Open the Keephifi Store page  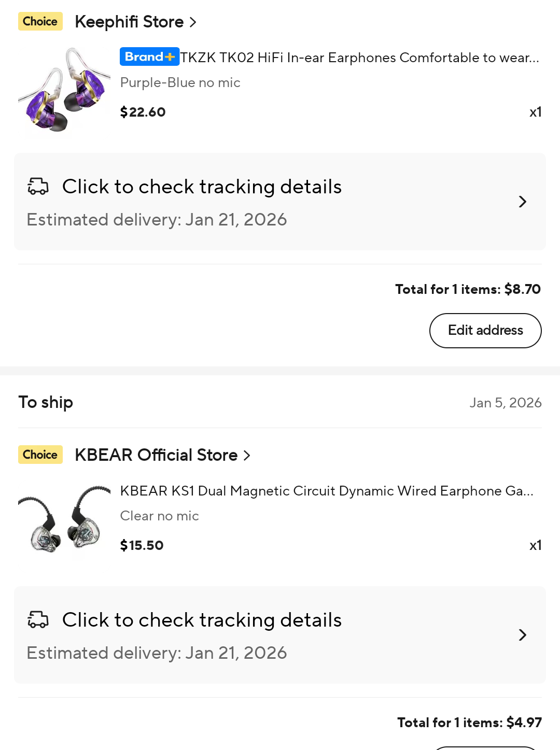129,22
